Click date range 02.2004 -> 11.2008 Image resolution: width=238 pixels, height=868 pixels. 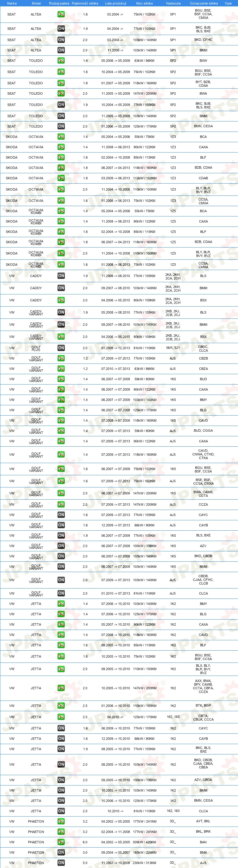(115, 832)
